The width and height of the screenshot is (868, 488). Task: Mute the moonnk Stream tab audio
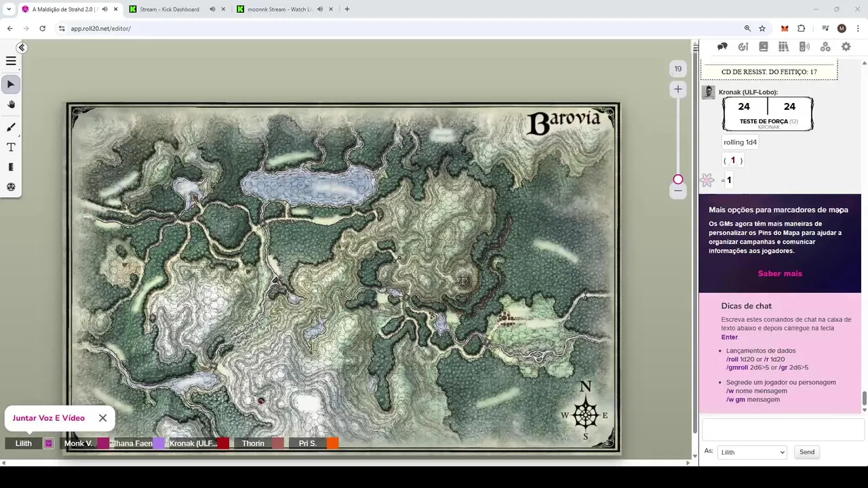tap(320, 9)
